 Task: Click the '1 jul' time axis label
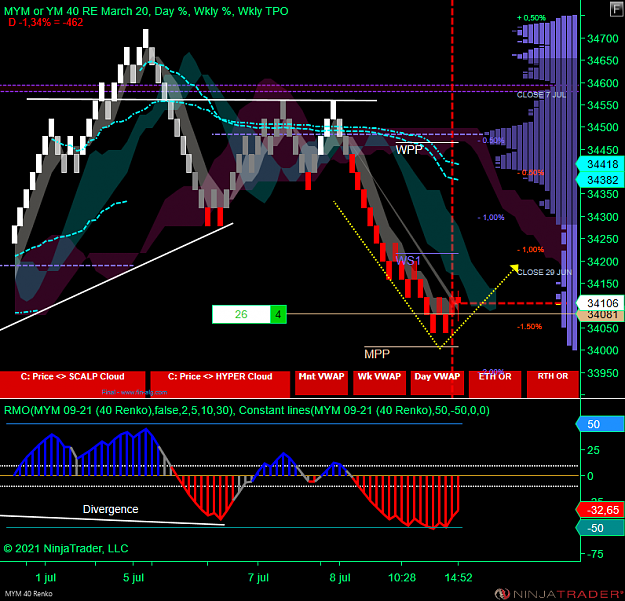[45, 577]
